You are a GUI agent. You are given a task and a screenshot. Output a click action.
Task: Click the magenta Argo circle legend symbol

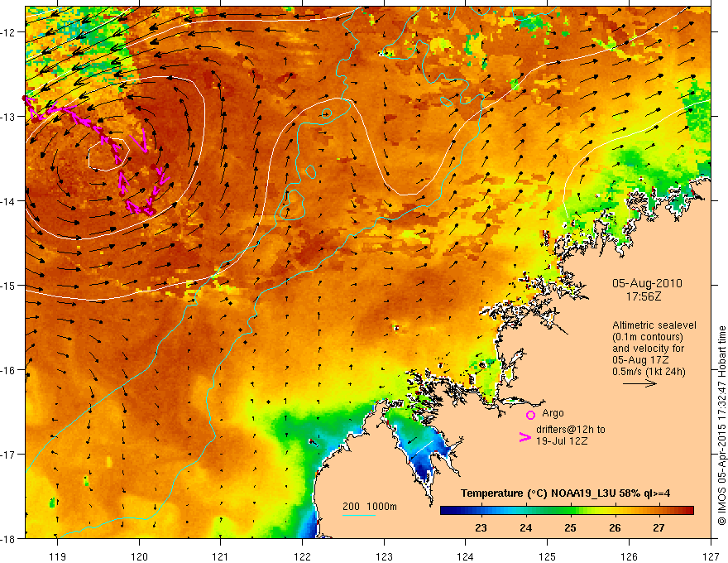click(x=530, y=415)
